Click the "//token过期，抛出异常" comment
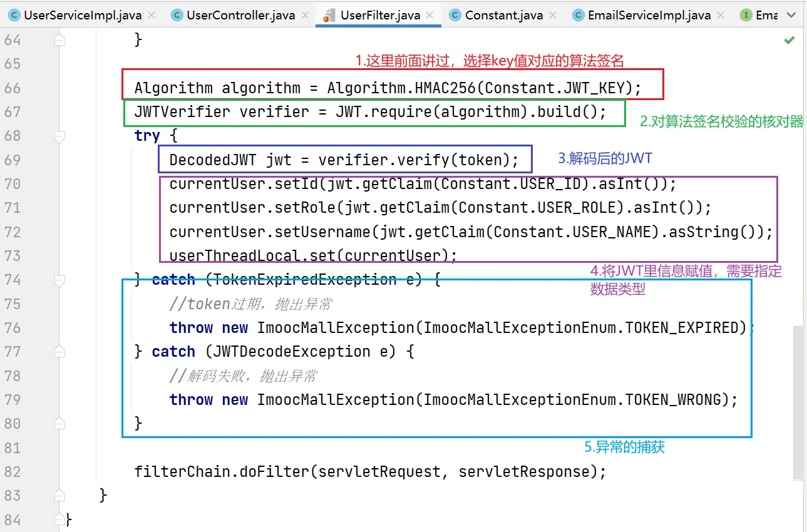The image size is (807, 532). (x=250, y=304)
